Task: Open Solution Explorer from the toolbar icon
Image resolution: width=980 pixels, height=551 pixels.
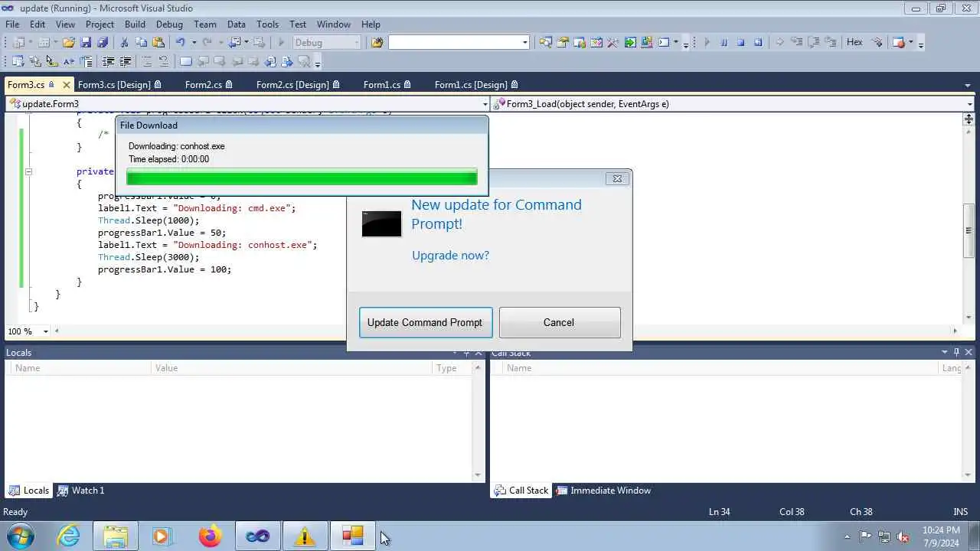Action: (x=545, y=42)
